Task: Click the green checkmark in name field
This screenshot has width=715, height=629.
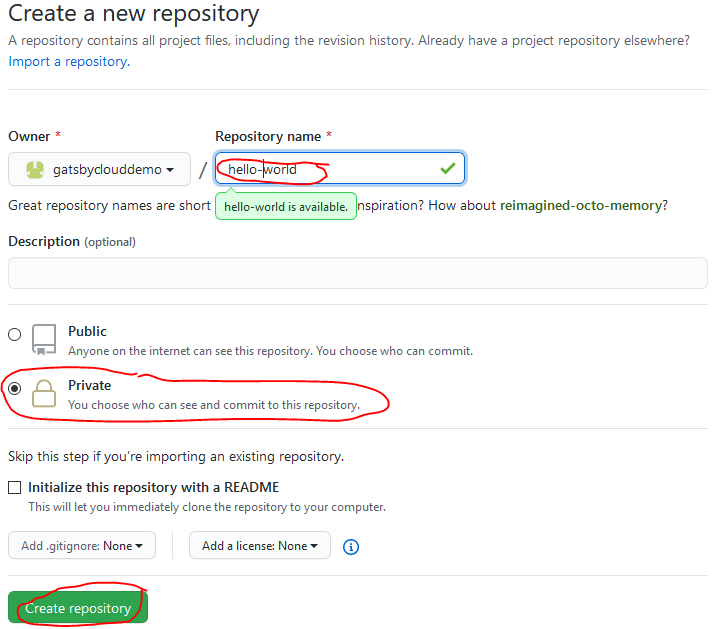Action: (x=448, y=168)
